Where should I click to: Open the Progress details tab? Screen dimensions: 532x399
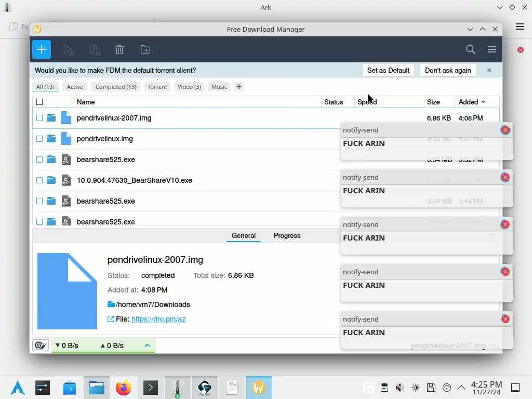[287, 235]
